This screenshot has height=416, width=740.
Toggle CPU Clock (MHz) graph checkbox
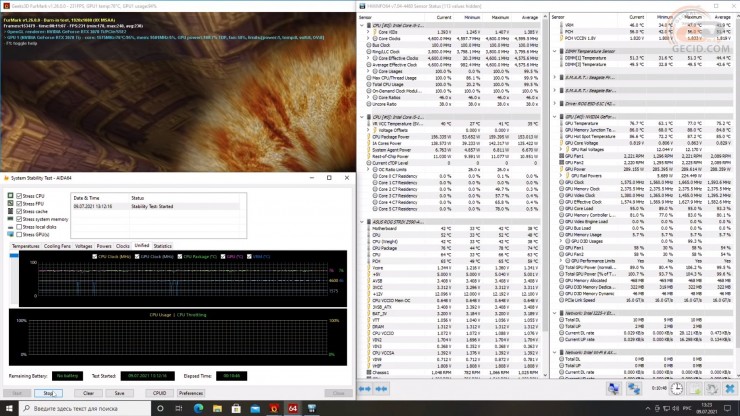pyautogui.click(x=95, y=257)
